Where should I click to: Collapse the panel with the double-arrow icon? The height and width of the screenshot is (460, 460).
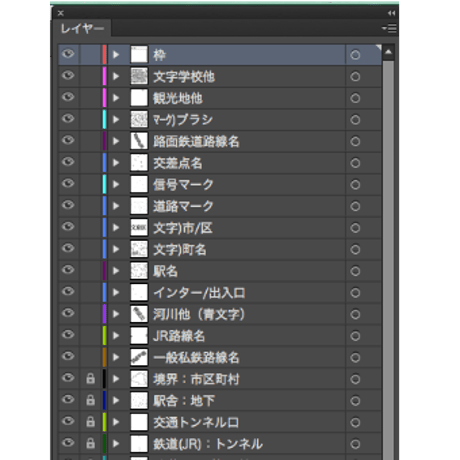coord(391,13)
